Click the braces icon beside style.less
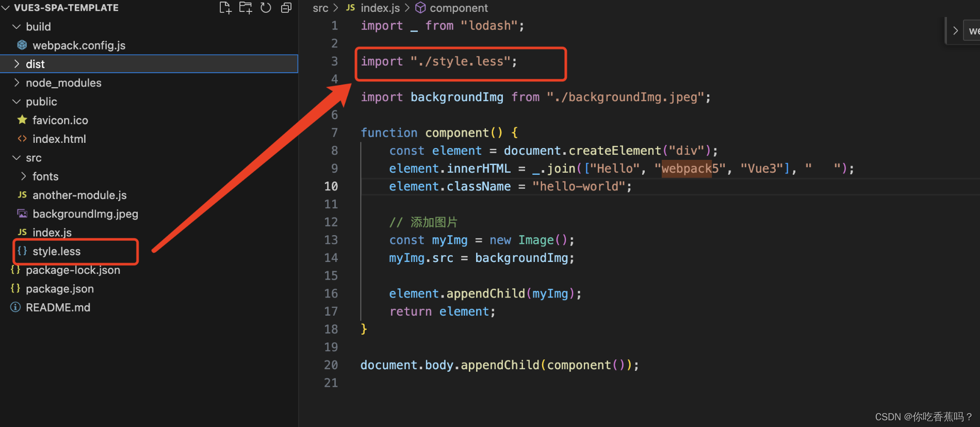 pyautogui.click(x=22, y=251)
